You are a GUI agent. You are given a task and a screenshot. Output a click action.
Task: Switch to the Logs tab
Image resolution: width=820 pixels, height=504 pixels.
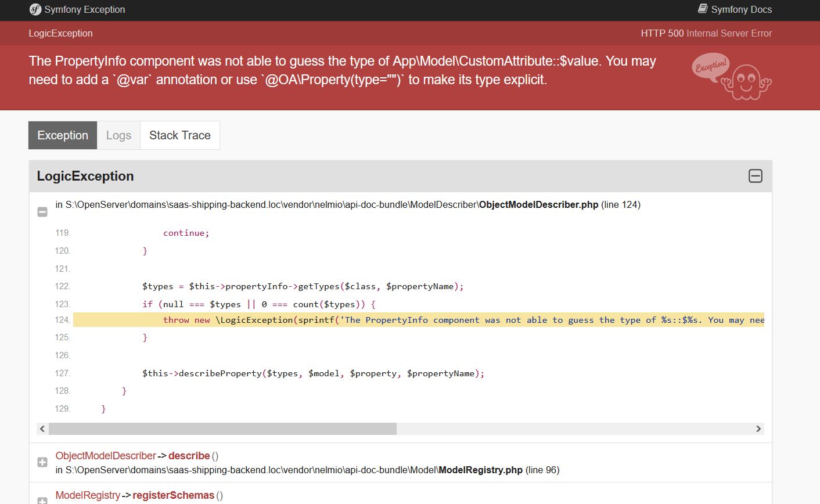(118, 135)
